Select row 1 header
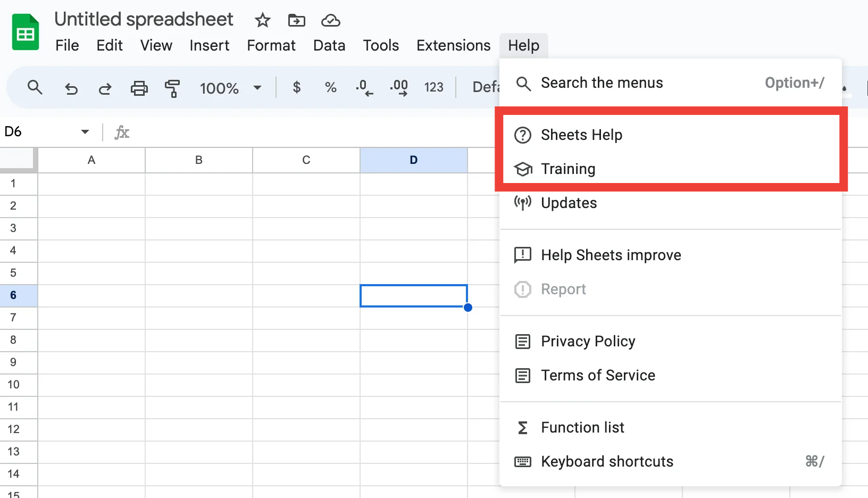 tap(19, 184)
